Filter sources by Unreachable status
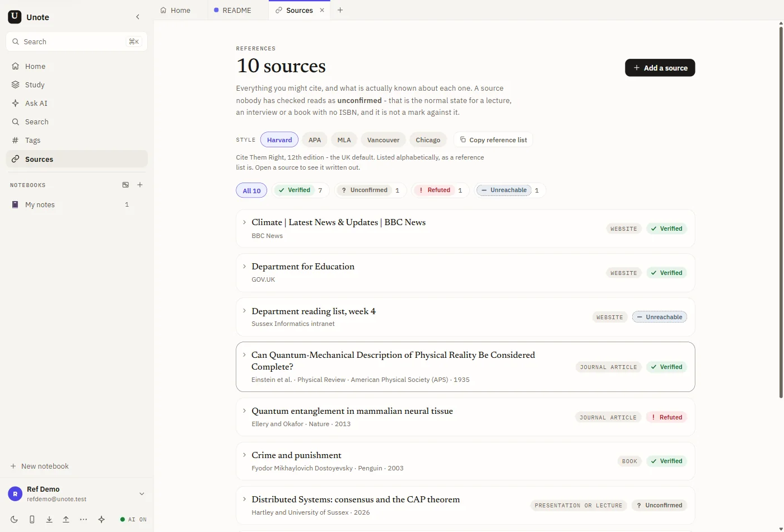The height and width of the screenshot is (532, 784). click(510, 190)
